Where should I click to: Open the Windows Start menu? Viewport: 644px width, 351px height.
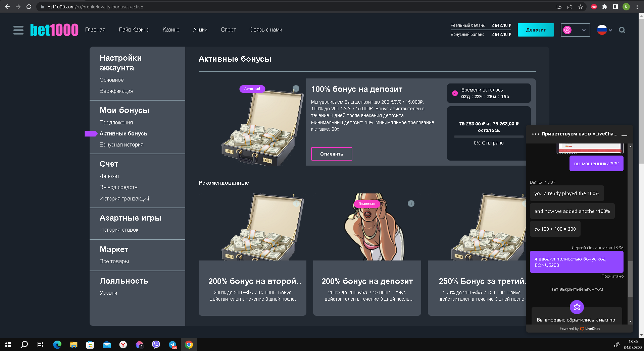[8, 345]
